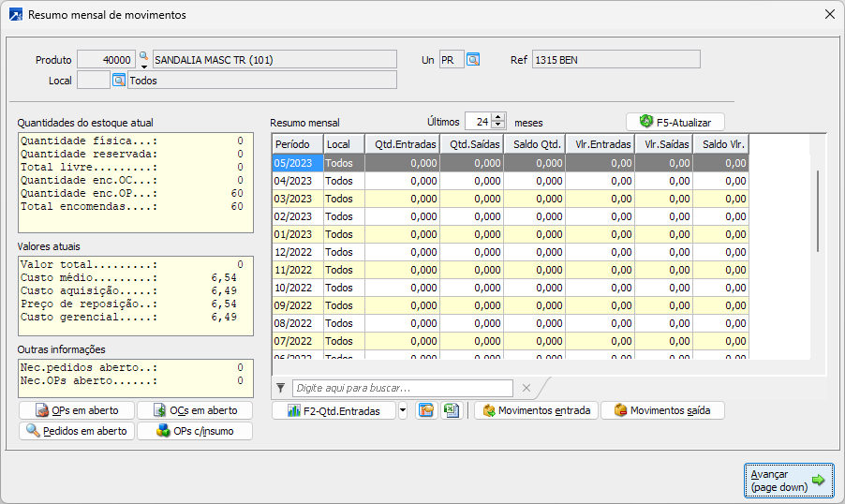Open Movimentos entrada
845x504 pixels.
pyautogui.click(x=536, y=410)
